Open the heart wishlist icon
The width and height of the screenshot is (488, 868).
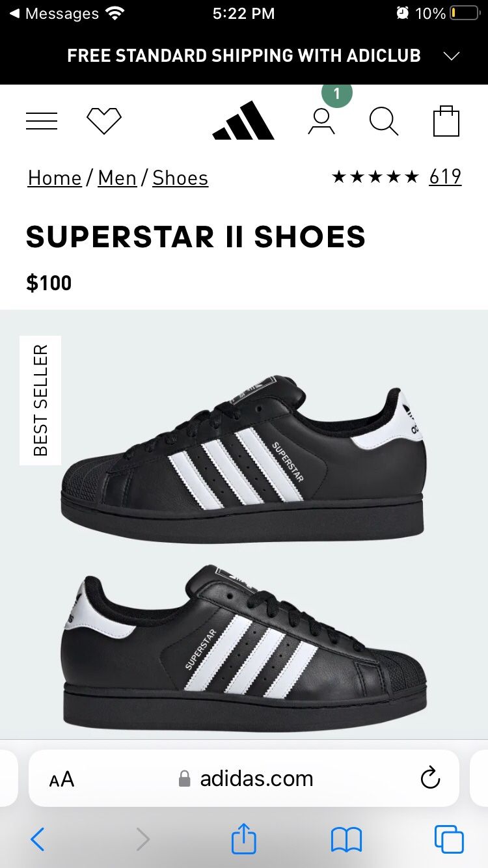coord(104,121)
